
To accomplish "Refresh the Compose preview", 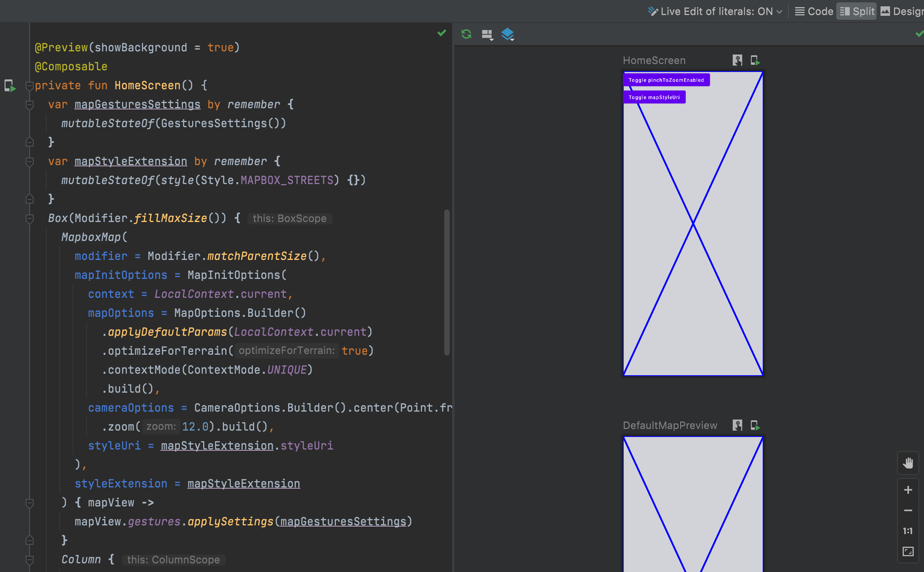I will pyautogui.click(x=466, y=34).
